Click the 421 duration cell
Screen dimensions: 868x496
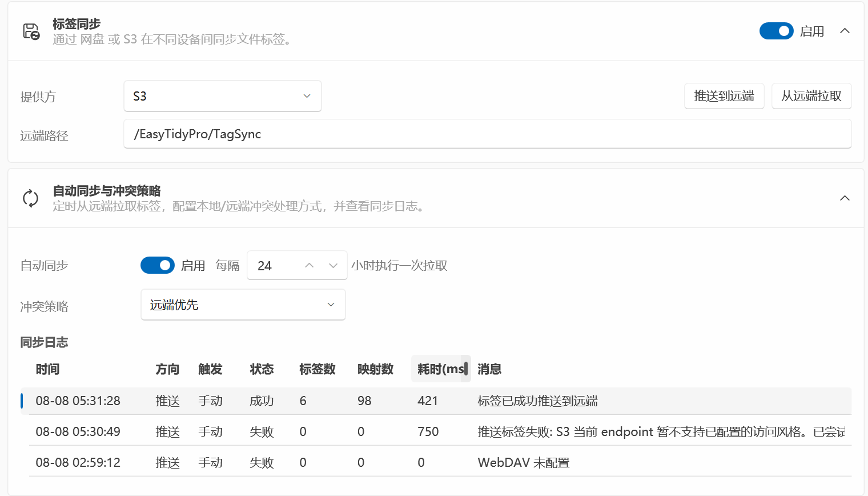point(428,401)
